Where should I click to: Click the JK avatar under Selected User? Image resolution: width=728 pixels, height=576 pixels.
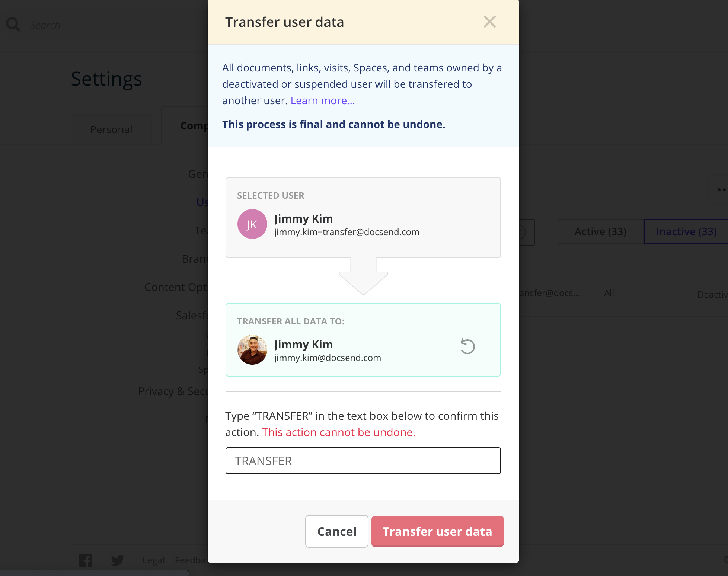252,224
